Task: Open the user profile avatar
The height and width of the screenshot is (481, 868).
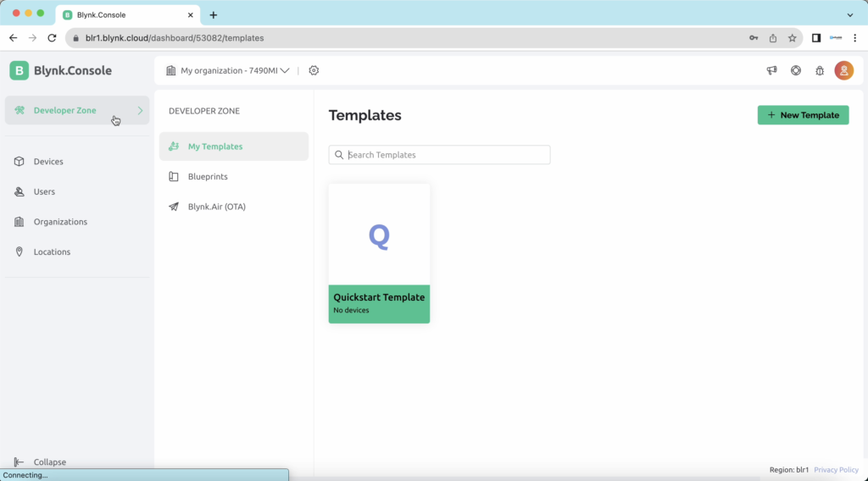Action: point(844,71)
